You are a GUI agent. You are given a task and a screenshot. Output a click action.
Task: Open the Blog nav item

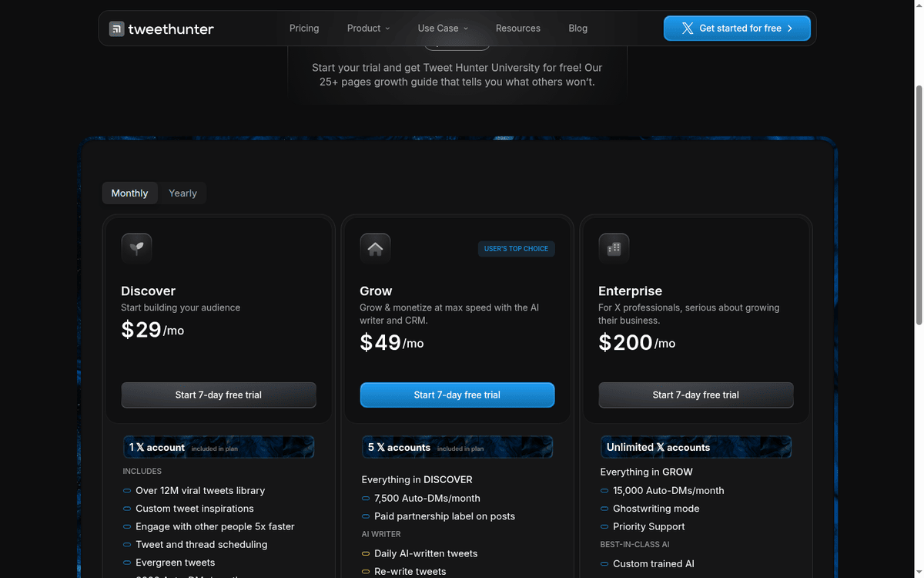[x=578, y=29]
